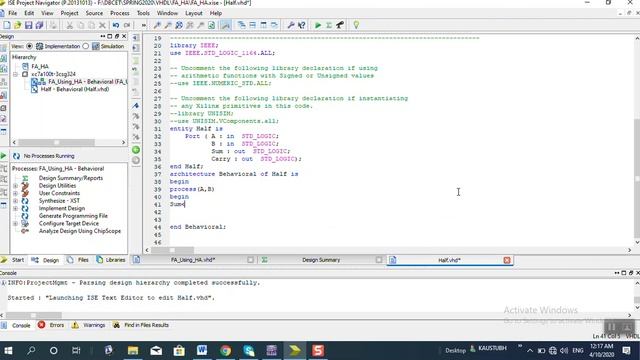The image size is (640, 360).
Task: Select the Generate Programming File process
Action: 73,216
